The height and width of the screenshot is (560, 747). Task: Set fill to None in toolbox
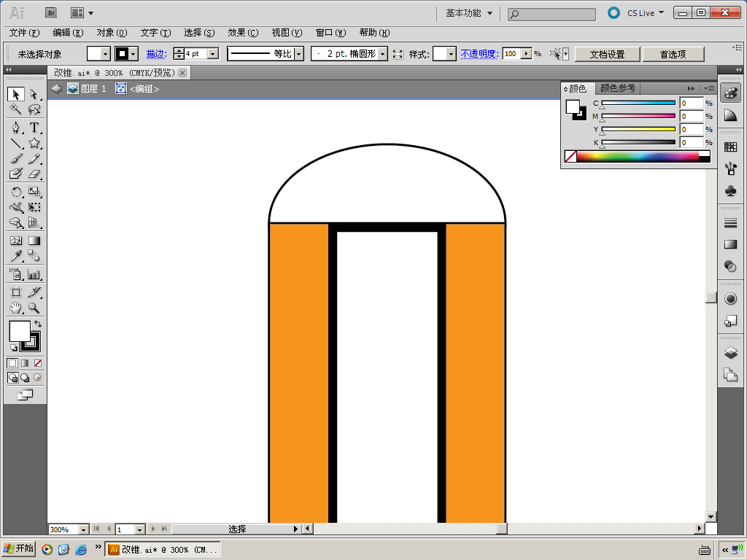38,362
